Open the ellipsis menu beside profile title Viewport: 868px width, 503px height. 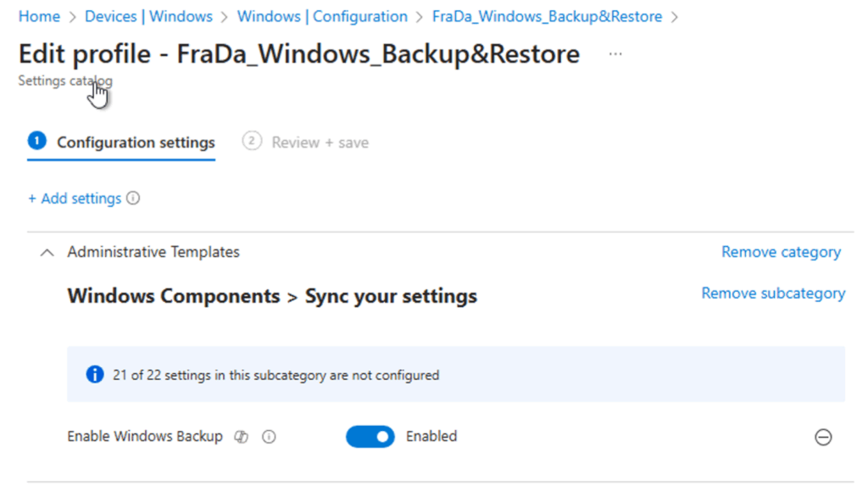click(x=615, y=54)
